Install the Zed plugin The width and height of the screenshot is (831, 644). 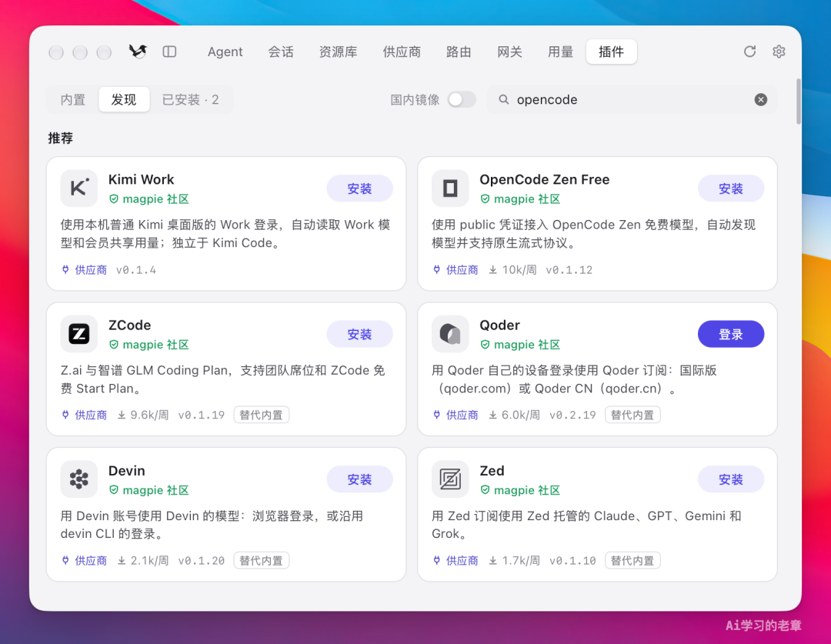731,479
